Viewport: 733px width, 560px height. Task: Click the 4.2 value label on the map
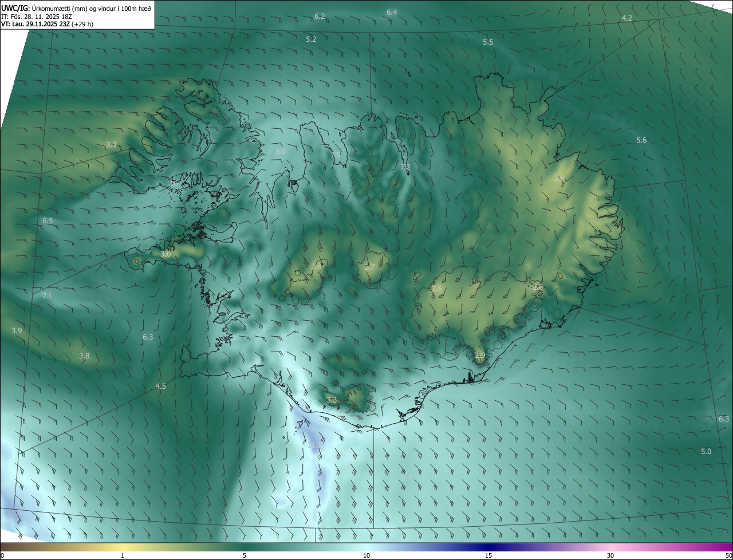[627, 18]
